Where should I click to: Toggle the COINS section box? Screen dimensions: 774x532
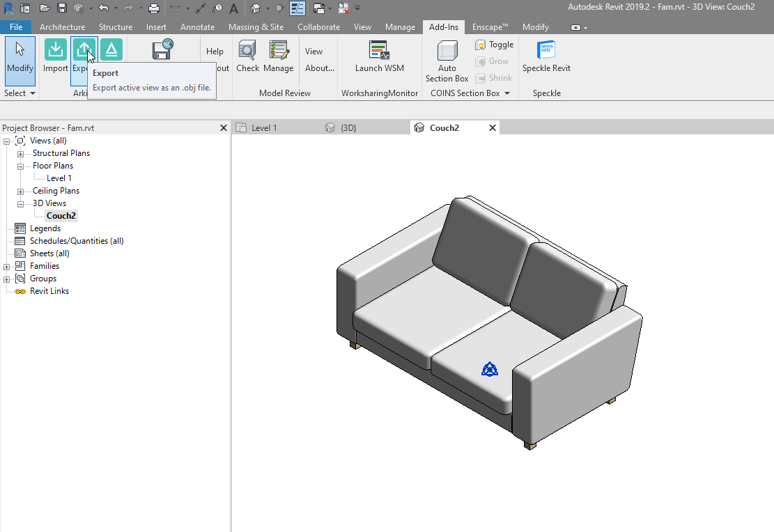click(x=494, y=45)
